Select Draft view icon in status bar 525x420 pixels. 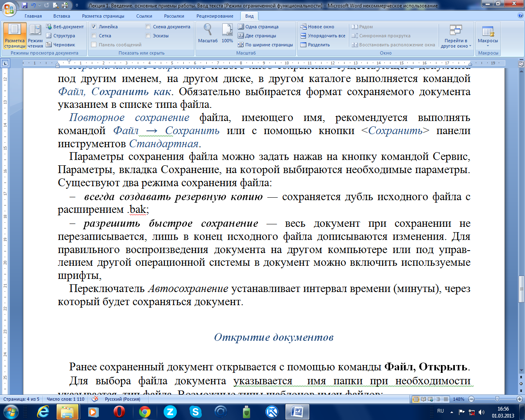pos(445,399)
